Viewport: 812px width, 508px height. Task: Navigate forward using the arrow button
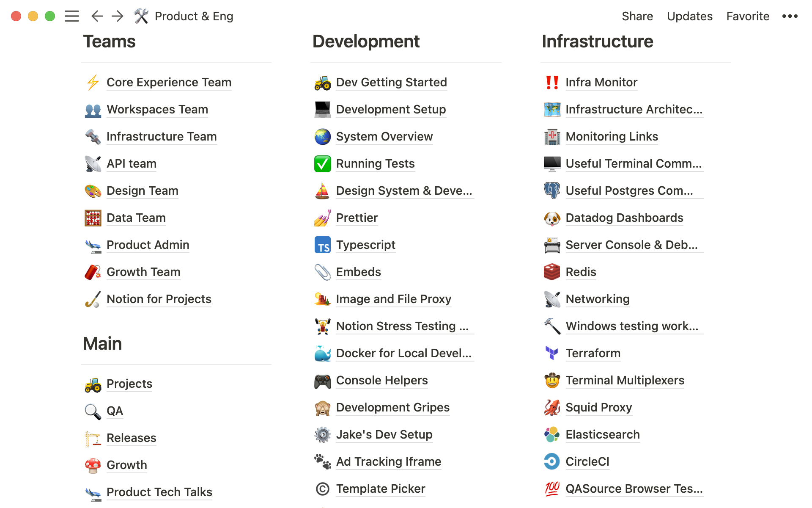(118, 16)
